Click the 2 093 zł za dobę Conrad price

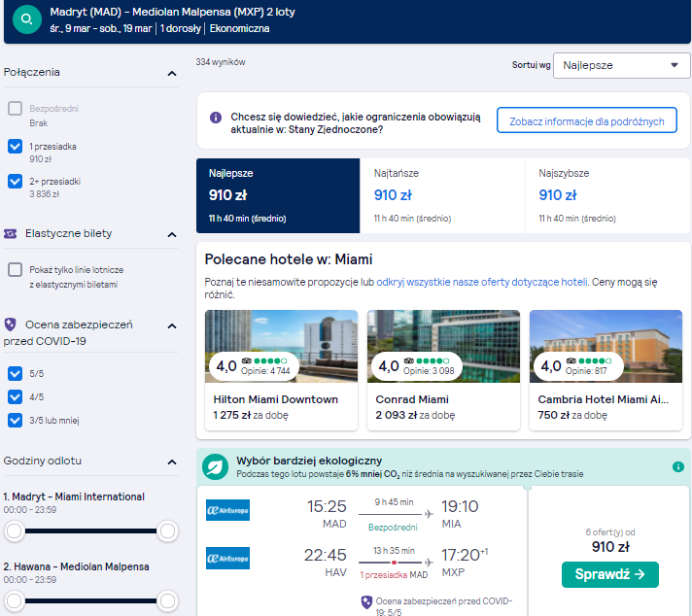click(415, 415)
